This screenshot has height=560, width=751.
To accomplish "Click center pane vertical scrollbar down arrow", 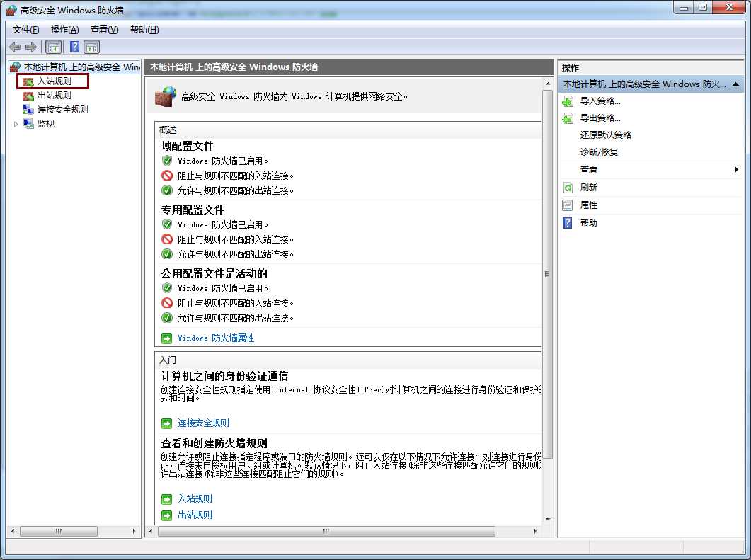I will point(547,519).
